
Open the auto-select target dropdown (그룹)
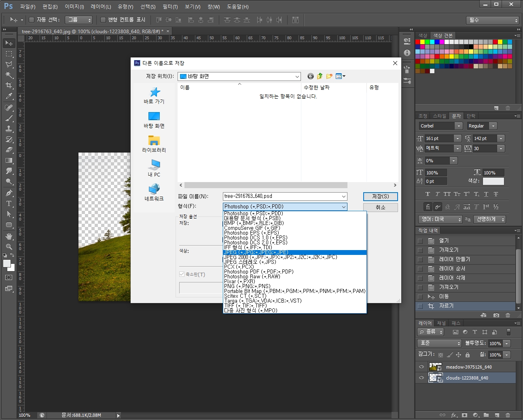[79, 20]
